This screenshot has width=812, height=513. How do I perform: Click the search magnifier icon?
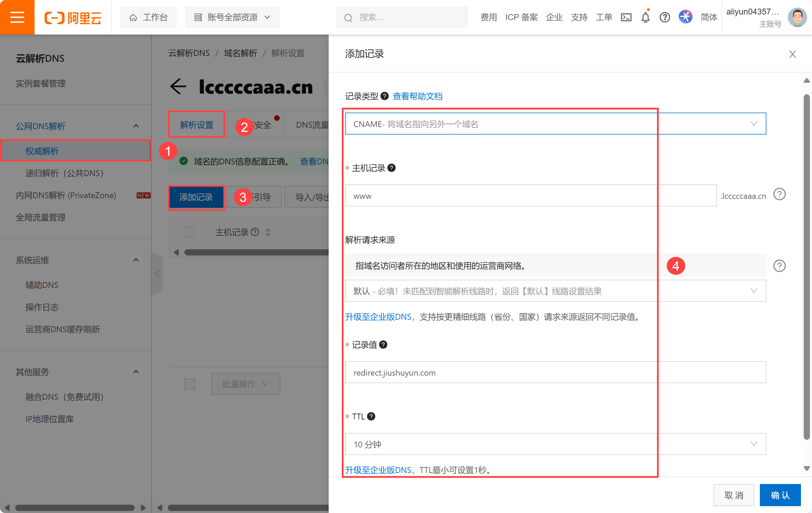348,18
